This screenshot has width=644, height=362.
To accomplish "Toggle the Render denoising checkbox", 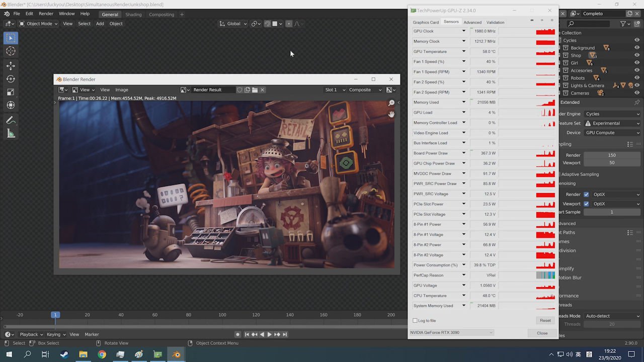I will coord(586,195).
